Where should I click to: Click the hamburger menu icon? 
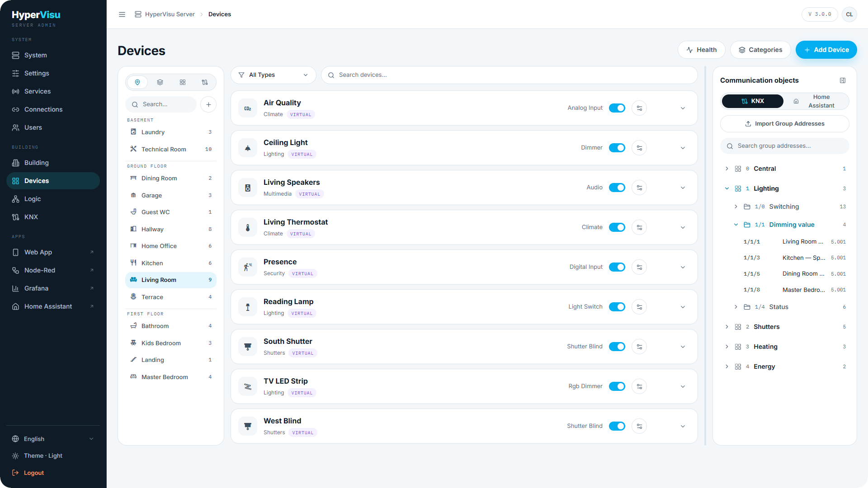pos(122,14)
